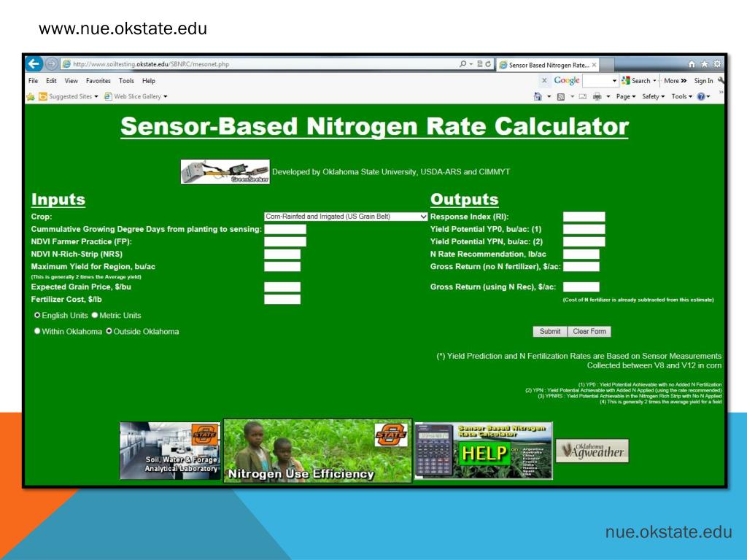Click the Sensor-Based Nitrogen Rate Calculator heading link
Viewport: 747px width, 560px height.
(x=374, y=127)
